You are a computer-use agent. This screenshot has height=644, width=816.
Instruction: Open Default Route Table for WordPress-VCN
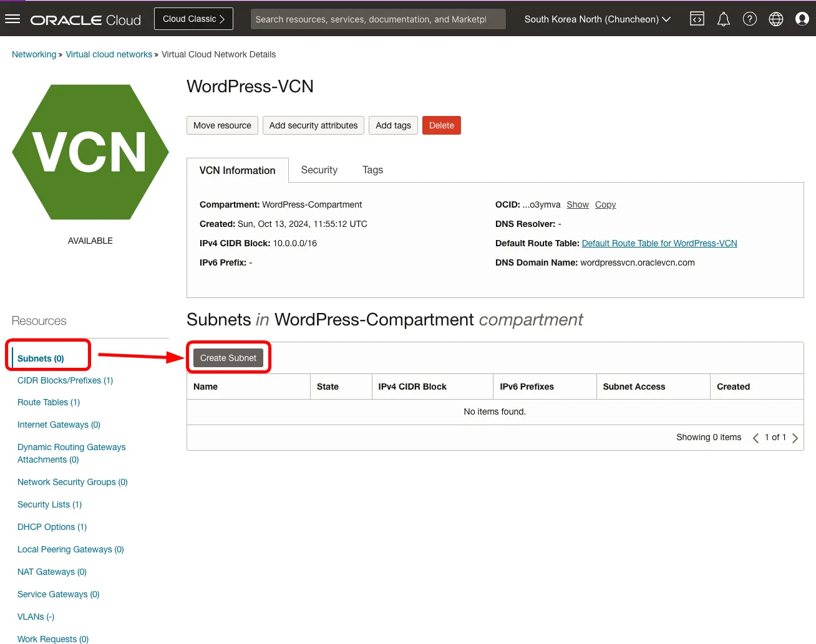[x=659, y=243]
